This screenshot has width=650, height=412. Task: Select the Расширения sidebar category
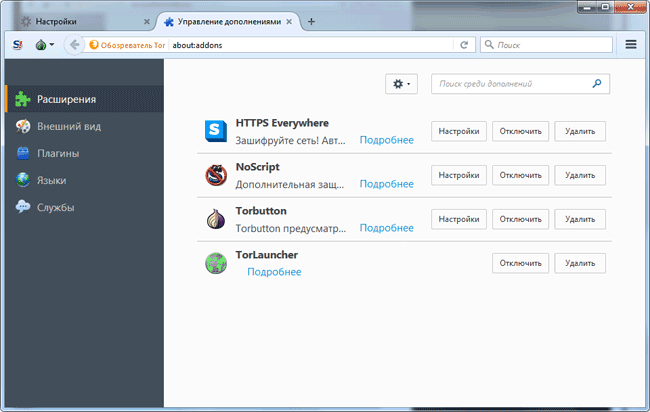[x=85, y=99]
